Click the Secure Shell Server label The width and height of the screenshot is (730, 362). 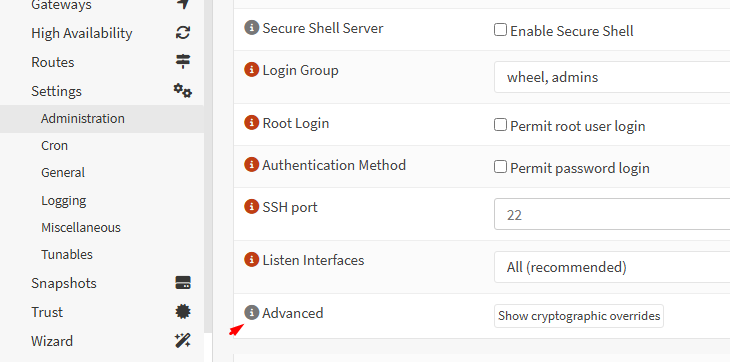point(323,28)
